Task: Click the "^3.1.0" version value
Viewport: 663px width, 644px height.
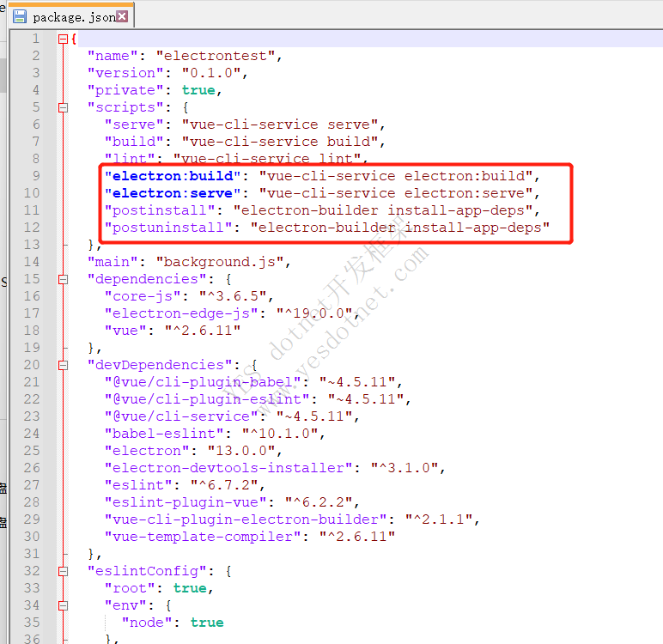Action: pos(404,468)
